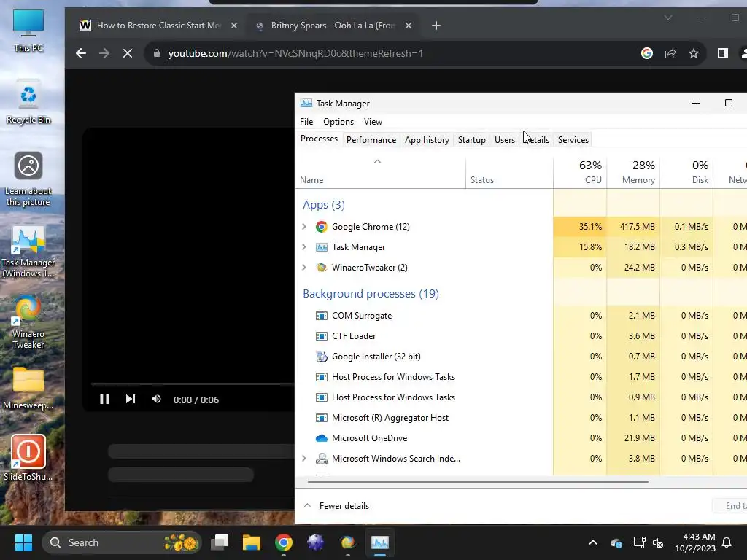The image size is (747, 560).
Task: Skip to next YouTube video
Action: (x=130, y=399)
